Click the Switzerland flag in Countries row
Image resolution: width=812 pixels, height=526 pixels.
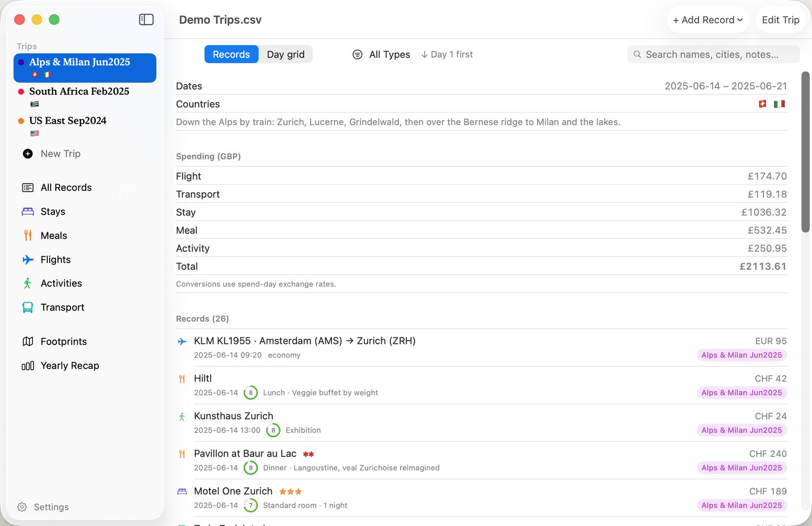click(x=762, y=104)
